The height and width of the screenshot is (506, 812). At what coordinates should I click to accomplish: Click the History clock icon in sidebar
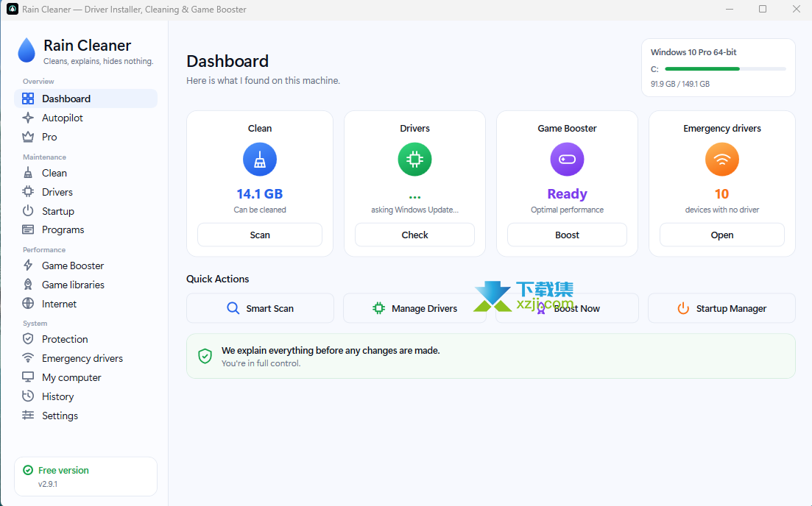click(28, 396)
